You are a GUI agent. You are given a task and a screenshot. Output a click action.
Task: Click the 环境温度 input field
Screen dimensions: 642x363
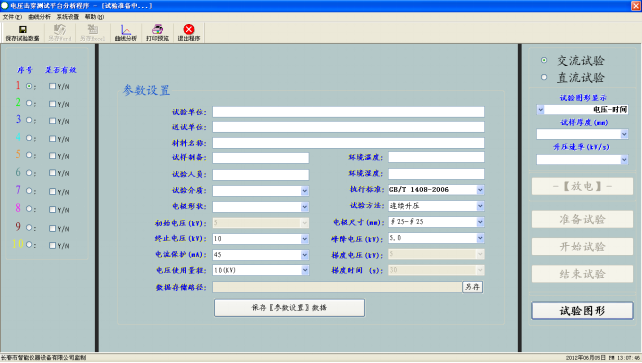click(436, 157)
